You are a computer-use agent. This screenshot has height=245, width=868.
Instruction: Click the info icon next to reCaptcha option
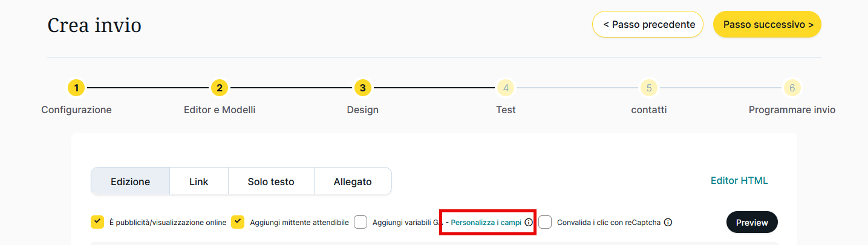point(668,223)
